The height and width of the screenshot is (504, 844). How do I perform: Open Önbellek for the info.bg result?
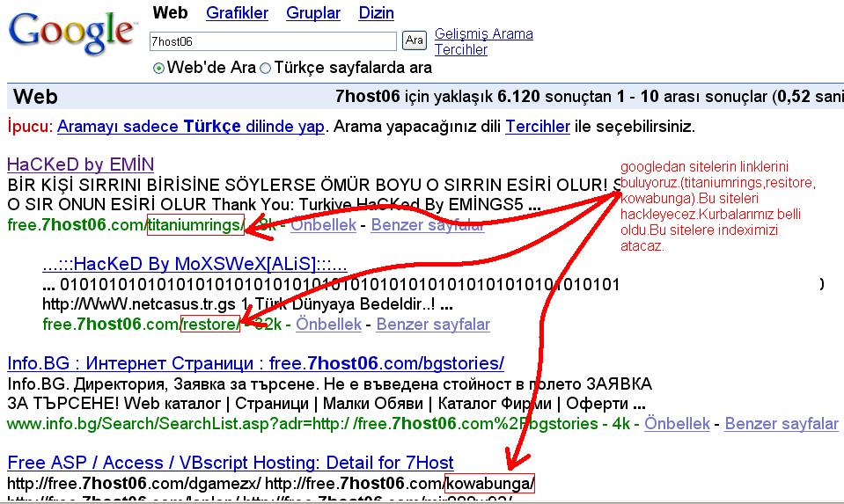pyautogui.click(x=677, y=424)
